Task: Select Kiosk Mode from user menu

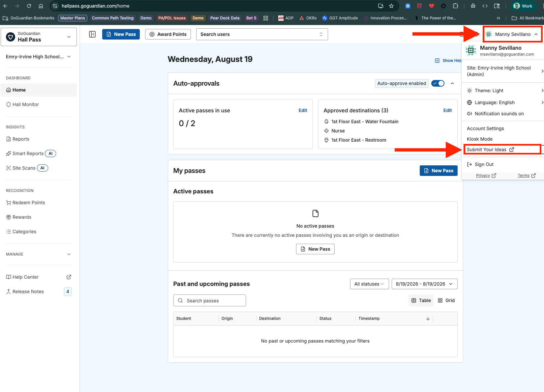Action: 480,139
